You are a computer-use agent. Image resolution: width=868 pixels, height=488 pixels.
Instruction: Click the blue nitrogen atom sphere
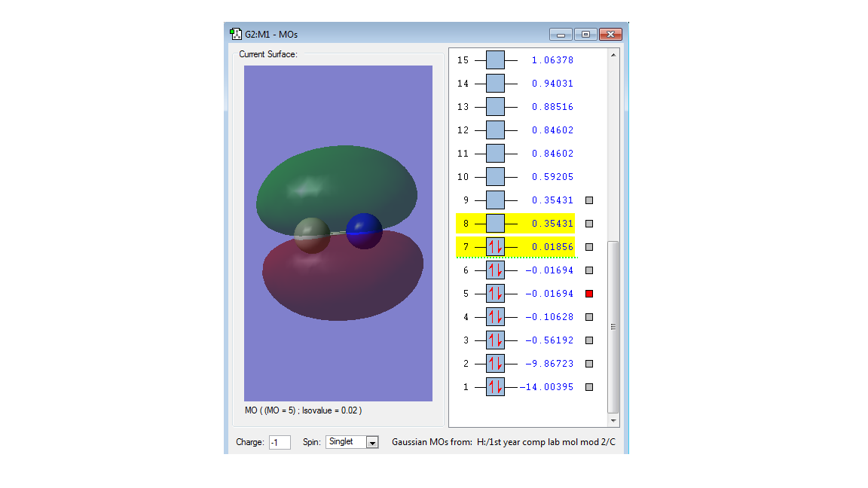pyautogui.click(x=364, y=230)
